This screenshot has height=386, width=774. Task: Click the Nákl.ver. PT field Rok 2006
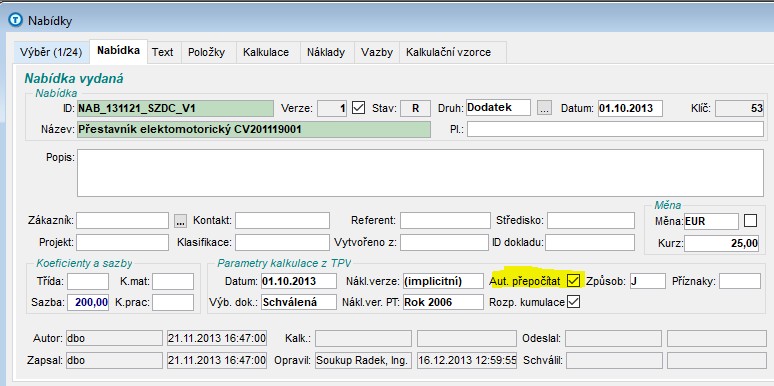tap(443, 302)
